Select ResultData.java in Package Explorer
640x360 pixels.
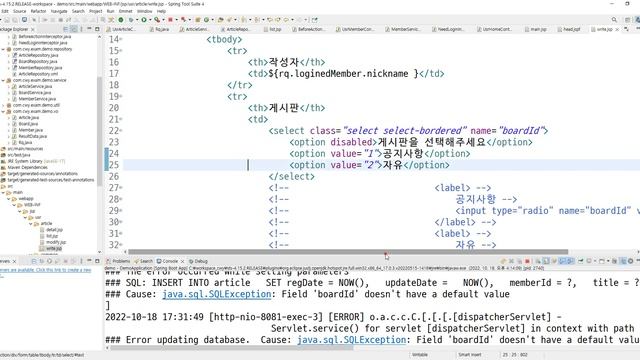pos(32,136)
